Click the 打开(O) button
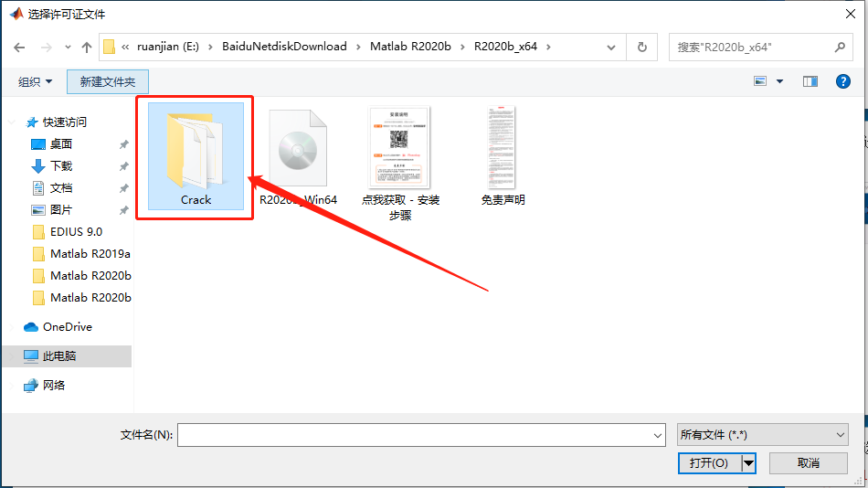 click(x=709, y=463)
